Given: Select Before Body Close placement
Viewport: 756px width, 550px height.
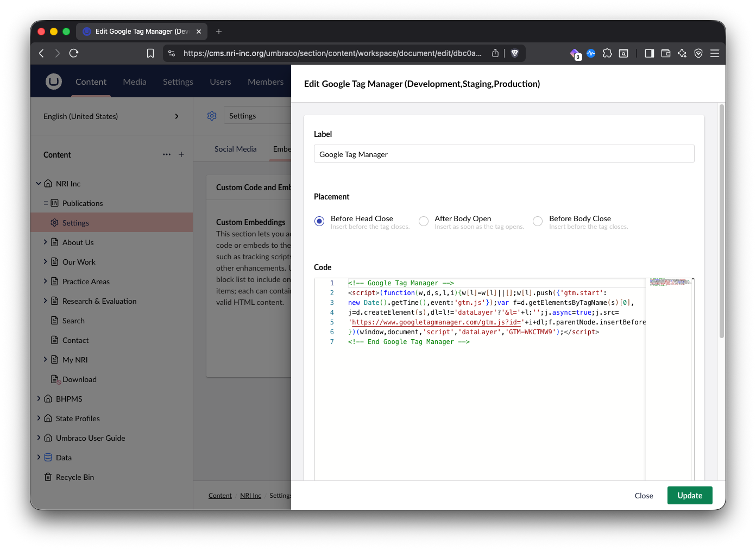Looking at the screenshot, I should pos(538,221).
